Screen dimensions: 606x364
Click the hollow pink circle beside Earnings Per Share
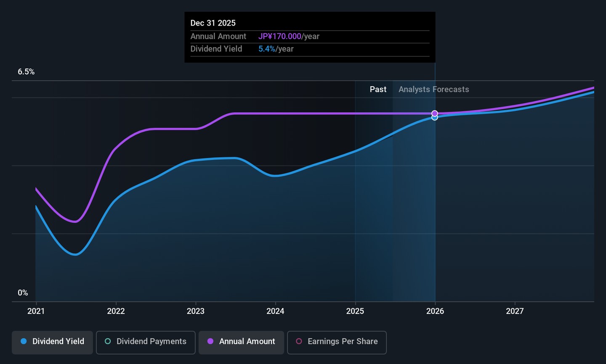(299, 341)
